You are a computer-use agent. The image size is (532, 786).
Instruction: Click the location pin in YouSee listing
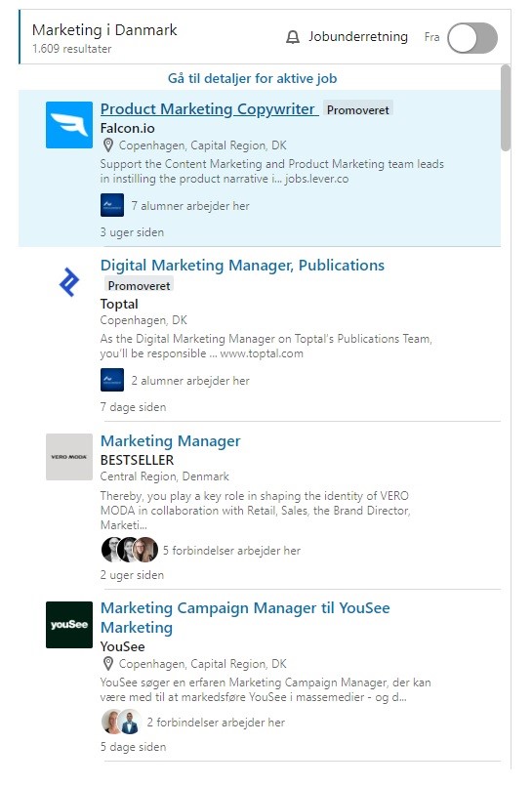click(x=107, y=664)
